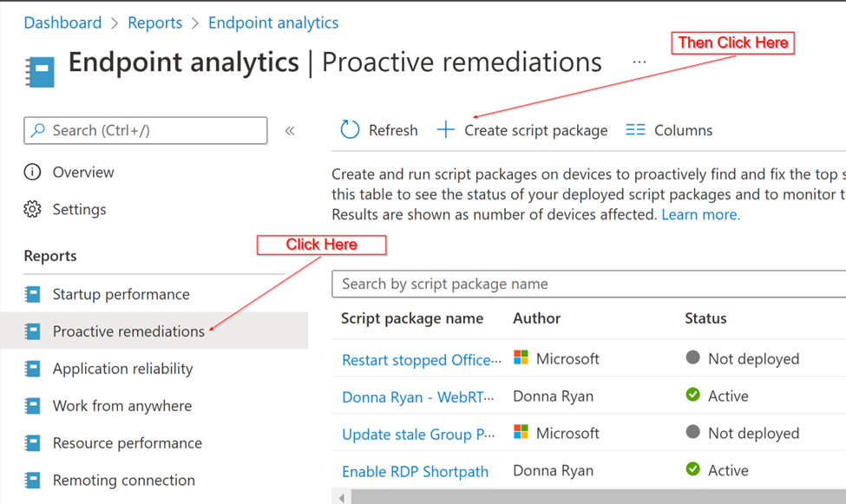Click the Application reliability report icon
846x504 pixels.
point(32,369)
